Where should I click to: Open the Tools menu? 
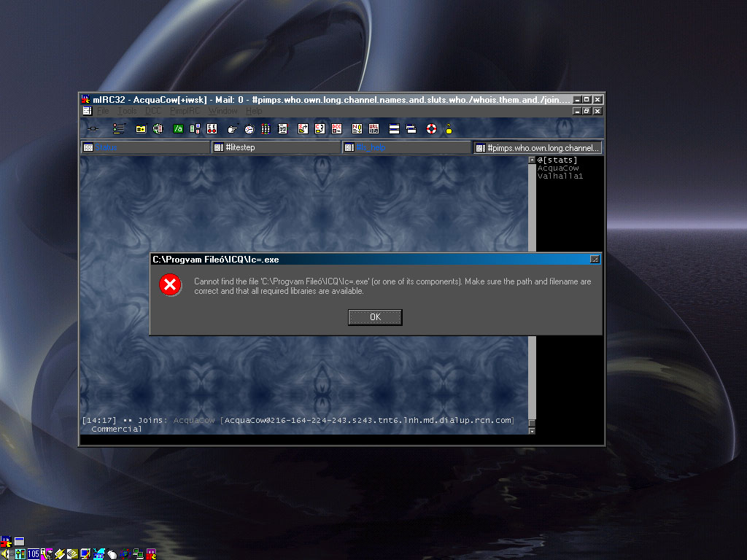pos(127,111)
